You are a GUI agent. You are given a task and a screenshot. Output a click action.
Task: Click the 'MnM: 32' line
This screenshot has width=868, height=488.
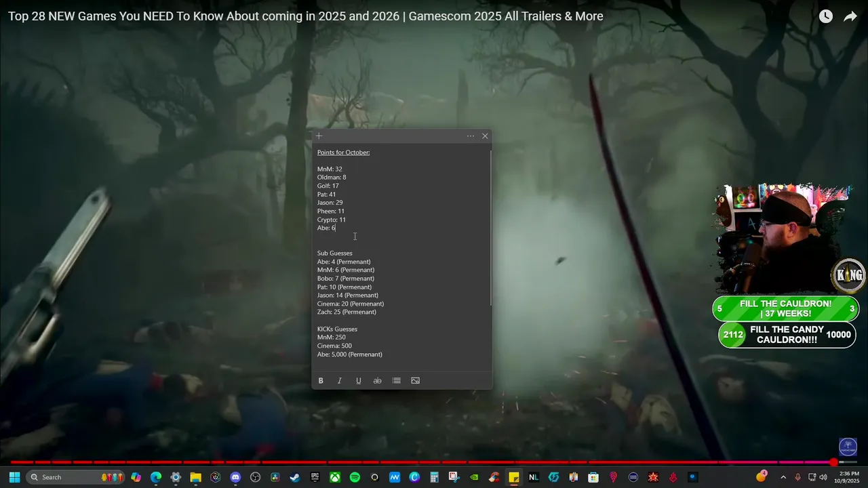click(x=330, y=169)
